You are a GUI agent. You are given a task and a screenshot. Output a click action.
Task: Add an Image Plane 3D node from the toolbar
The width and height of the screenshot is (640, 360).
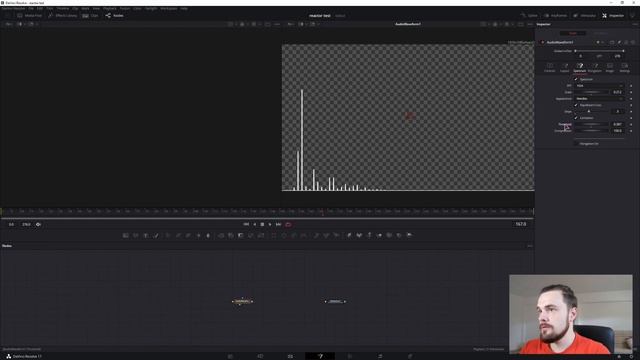(349, 236)
